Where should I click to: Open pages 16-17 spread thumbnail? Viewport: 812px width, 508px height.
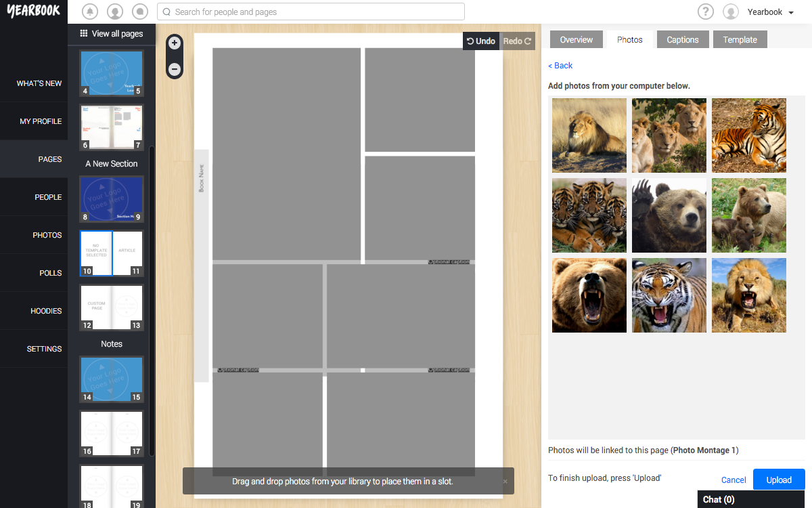click(112, 433)
